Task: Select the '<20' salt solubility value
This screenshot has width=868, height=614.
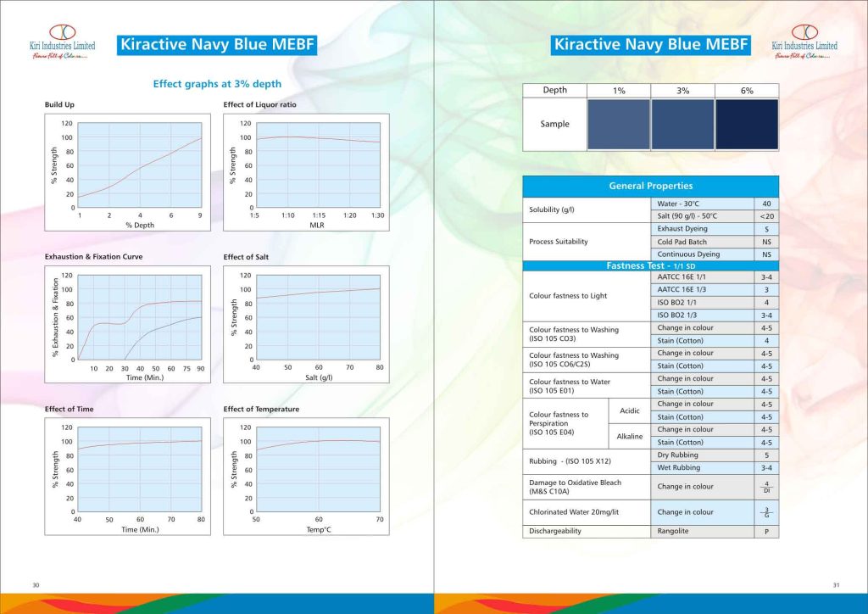Action: click(766, 216)
